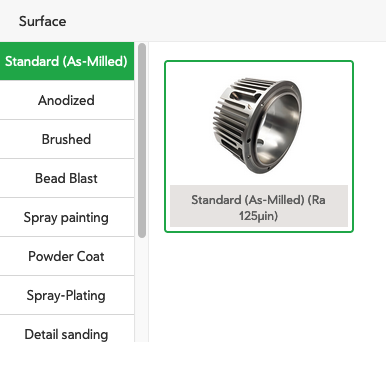The height and width of the screenshot is (365, 386).
Task: Click the scrollbar track below the thumb
Action: click(x=142, y=290)
